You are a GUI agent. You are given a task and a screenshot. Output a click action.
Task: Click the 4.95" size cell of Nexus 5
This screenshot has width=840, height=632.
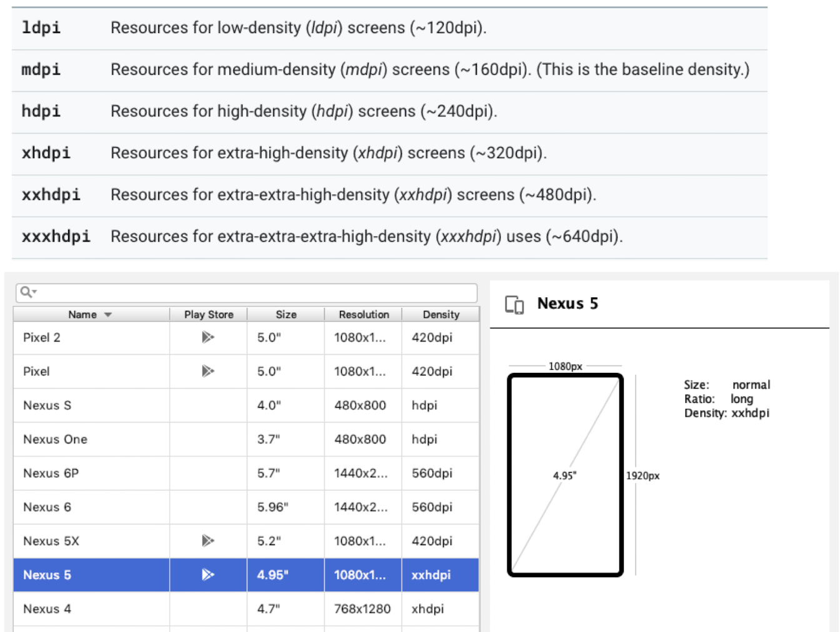(286, 575)
